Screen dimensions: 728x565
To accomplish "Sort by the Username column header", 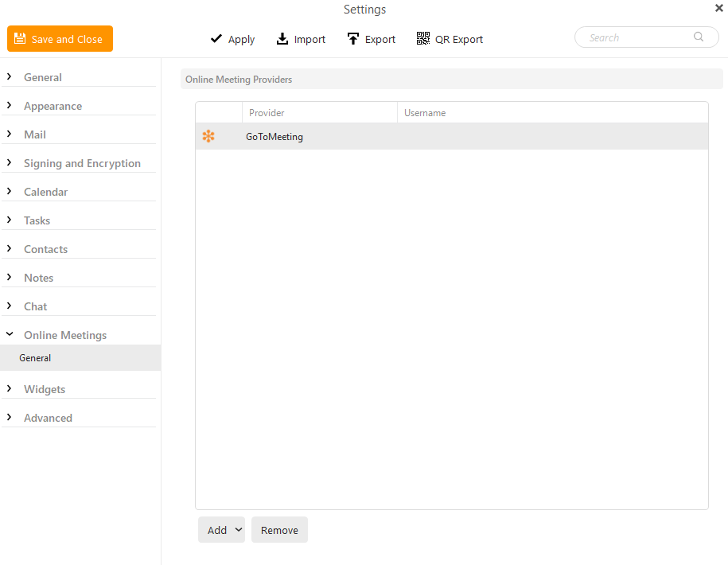I will click(553, 113).
